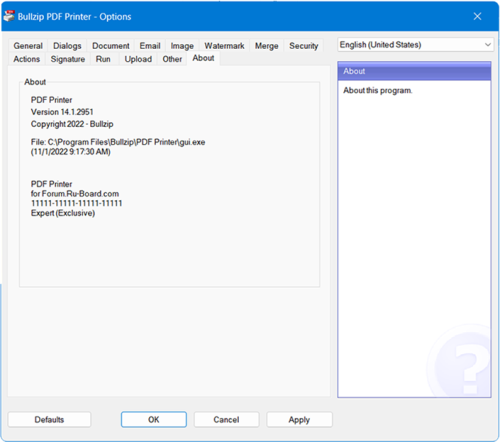The width and height of the screenshot is (500, 442).
Task: Click the first 'PDF Printer' product name line
Action: (x=51, y=100)
